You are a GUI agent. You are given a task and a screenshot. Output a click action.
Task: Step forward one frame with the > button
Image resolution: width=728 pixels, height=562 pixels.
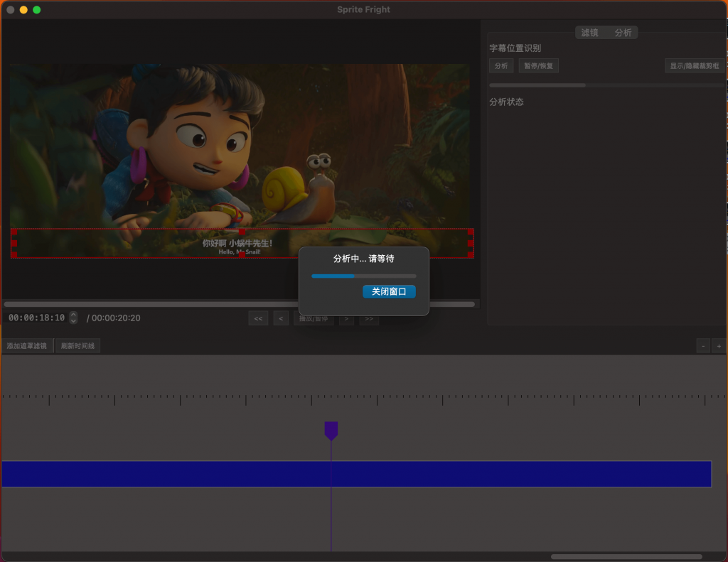point(346,319)
